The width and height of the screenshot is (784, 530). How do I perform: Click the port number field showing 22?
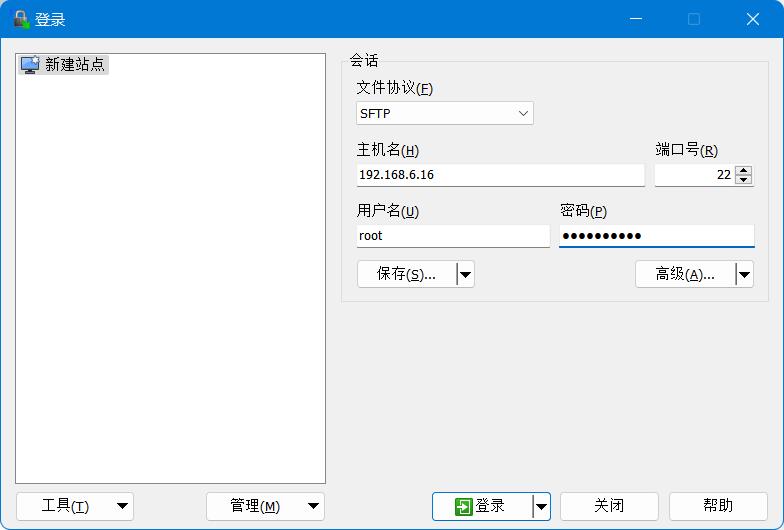point(694,175)
